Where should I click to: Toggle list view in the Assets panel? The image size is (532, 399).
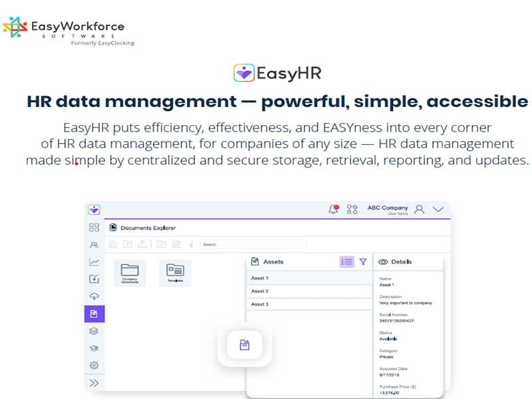(346, 262)
